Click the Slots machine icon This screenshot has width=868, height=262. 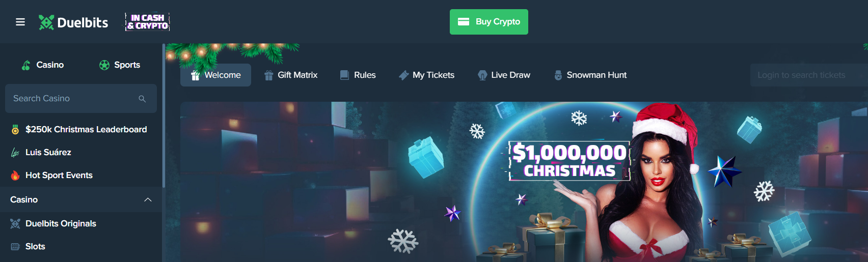click(15, 247)
